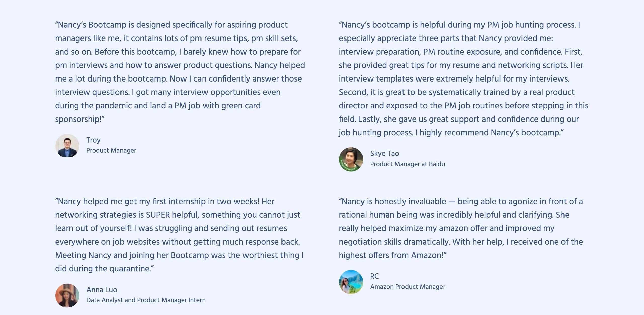Click the name RC
644x315 pixels.
coord(374,276)
